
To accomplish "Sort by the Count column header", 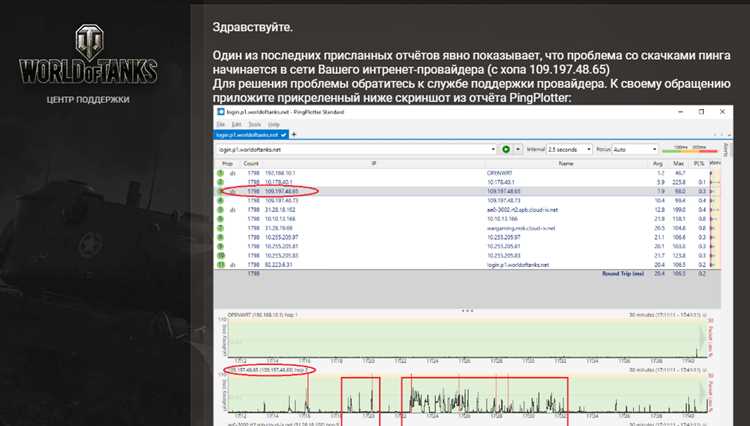I will (251, 164).
